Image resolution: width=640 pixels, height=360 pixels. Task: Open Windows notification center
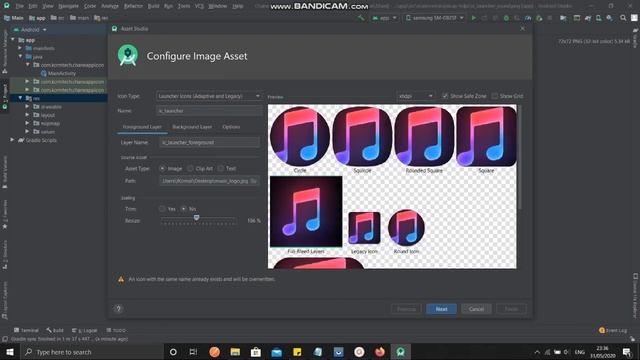pos(627,352)
